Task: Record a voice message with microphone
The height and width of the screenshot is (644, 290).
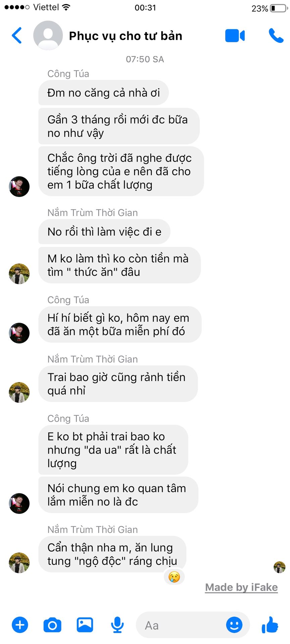Action: tap(117, 625)
